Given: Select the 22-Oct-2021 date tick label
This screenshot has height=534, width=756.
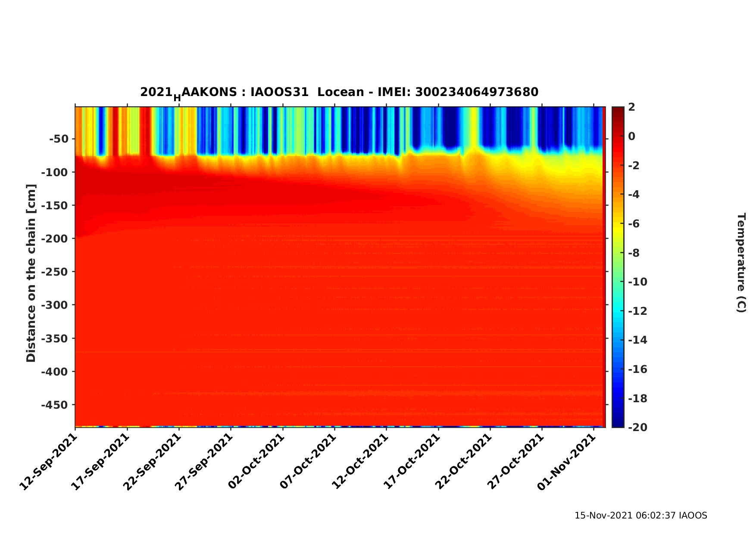Looking at the screenshot, I should [x=463, y=461].
